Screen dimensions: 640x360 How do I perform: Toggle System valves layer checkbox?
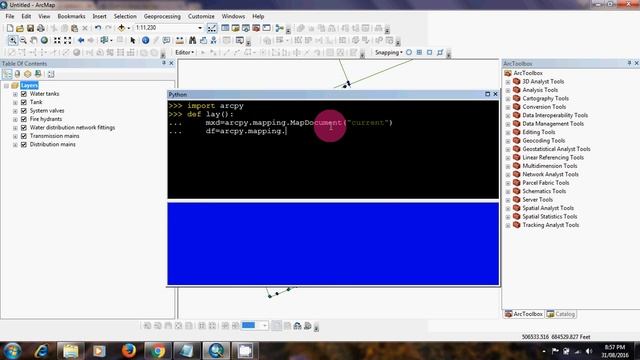click(x=24, y=111)
